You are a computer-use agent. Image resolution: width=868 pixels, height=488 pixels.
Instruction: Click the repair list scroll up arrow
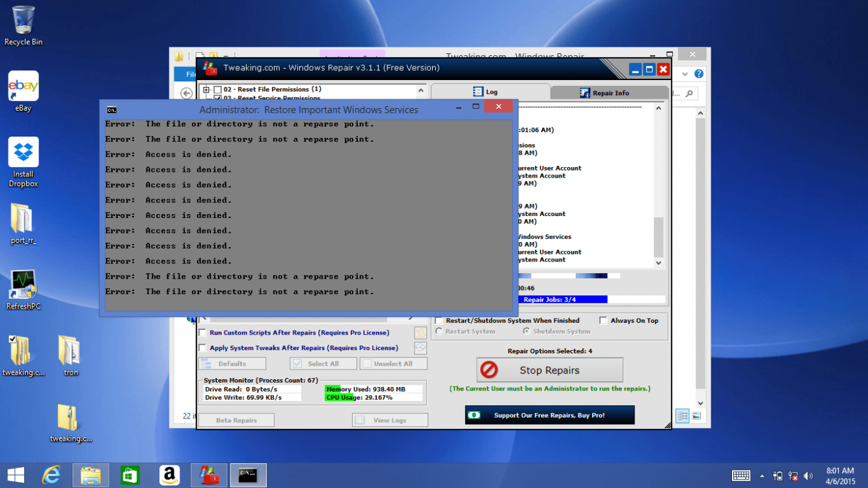tap(421, 90)
